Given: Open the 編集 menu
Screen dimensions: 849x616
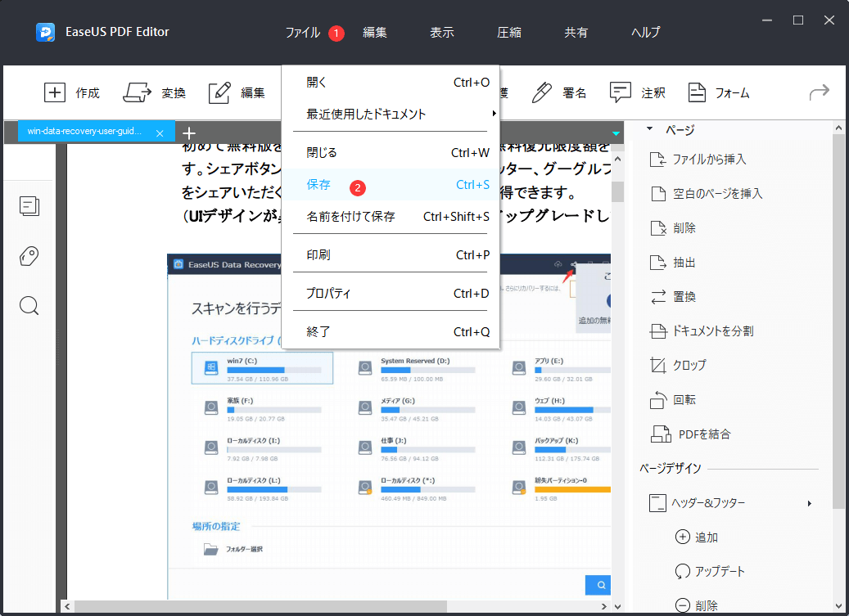Looking at the screenshot, I should pos(375,33).
